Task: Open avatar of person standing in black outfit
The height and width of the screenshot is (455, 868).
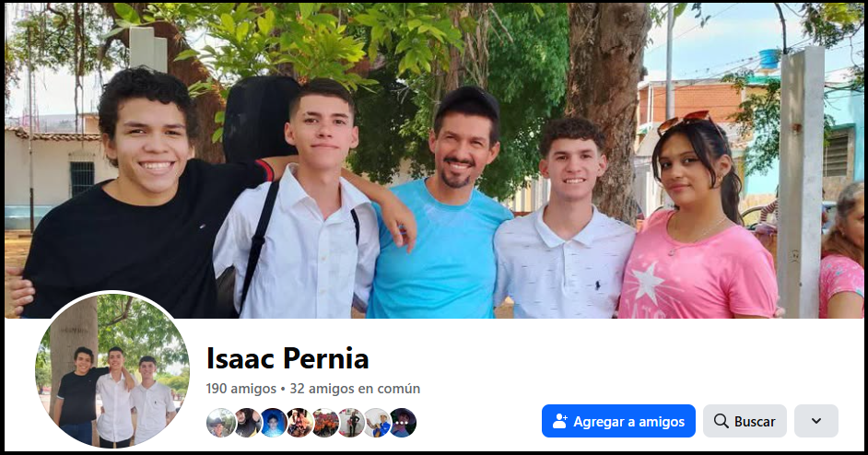Action: coord(351,423)
